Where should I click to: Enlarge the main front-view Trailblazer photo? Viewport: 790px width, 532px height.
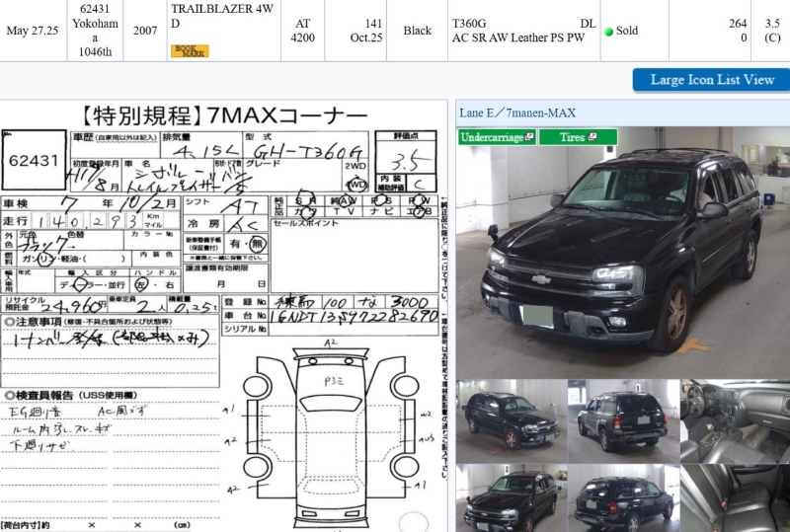click(x=622, y=252)
